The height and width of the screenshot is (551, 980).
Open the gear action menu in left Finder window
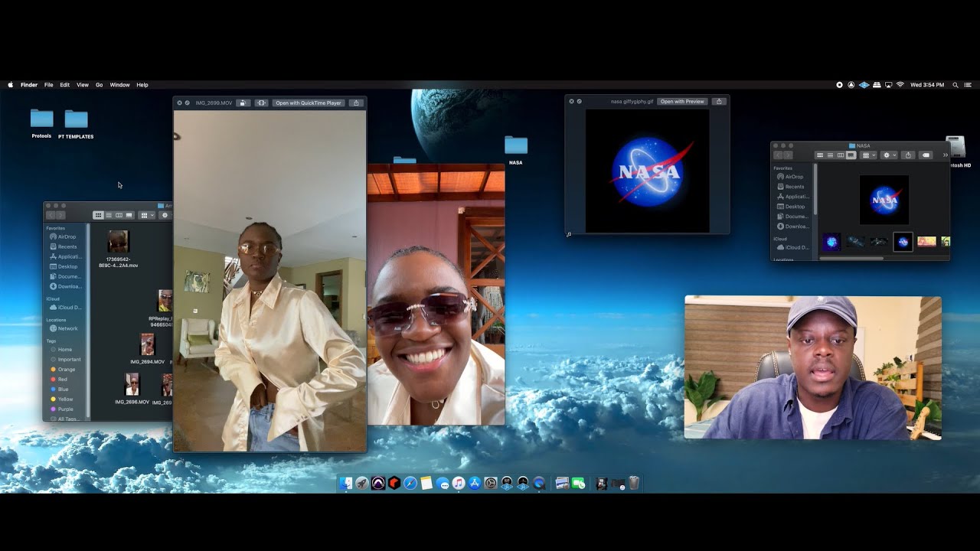(165, 216)
